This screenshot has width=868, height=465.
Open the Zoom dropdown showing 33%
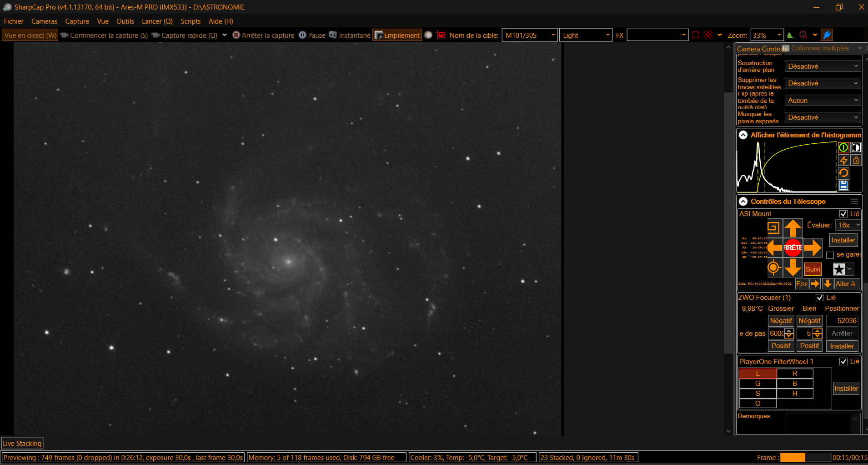[767, 35]
